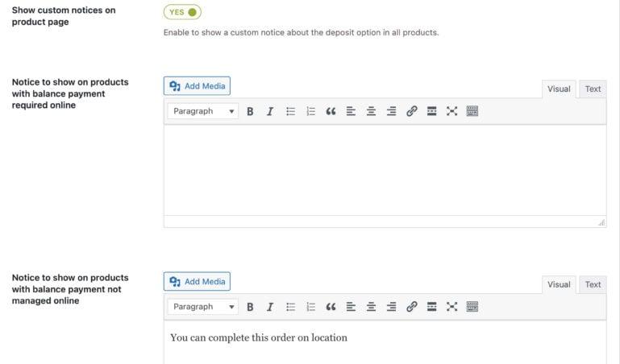Select the Visual tab of the first editor
Viewport: 620px width, 364px height.
[x=559, y=89]
